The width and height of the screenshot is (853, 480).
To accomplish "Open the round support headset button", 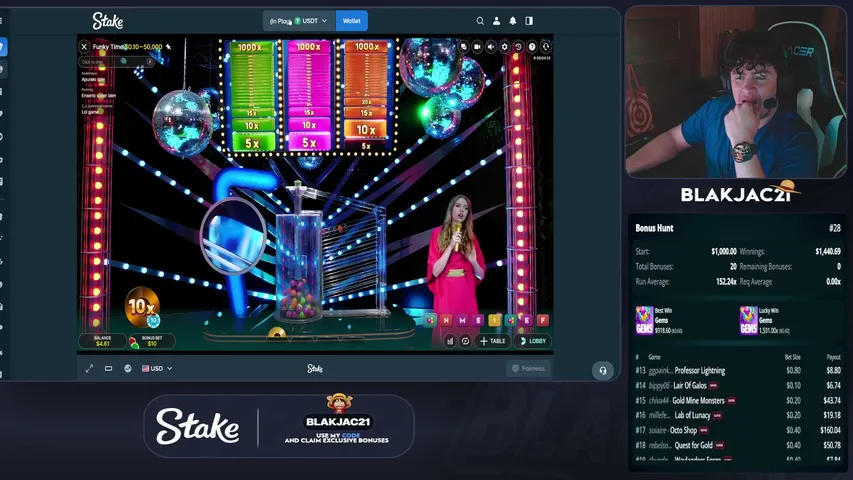I will point(603,371).
